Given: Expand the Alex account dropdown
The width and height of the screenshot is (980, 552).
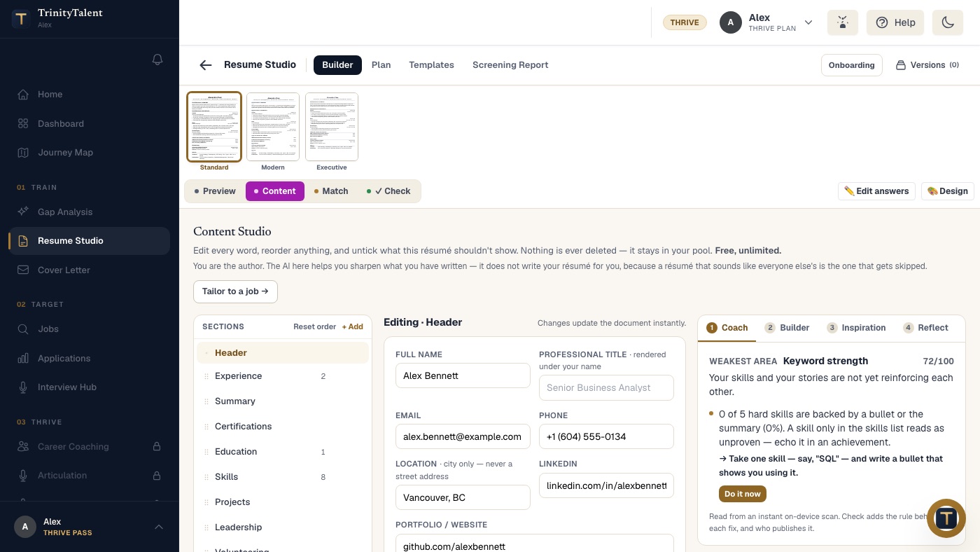Looking at the screenshot, I should 767,22.
